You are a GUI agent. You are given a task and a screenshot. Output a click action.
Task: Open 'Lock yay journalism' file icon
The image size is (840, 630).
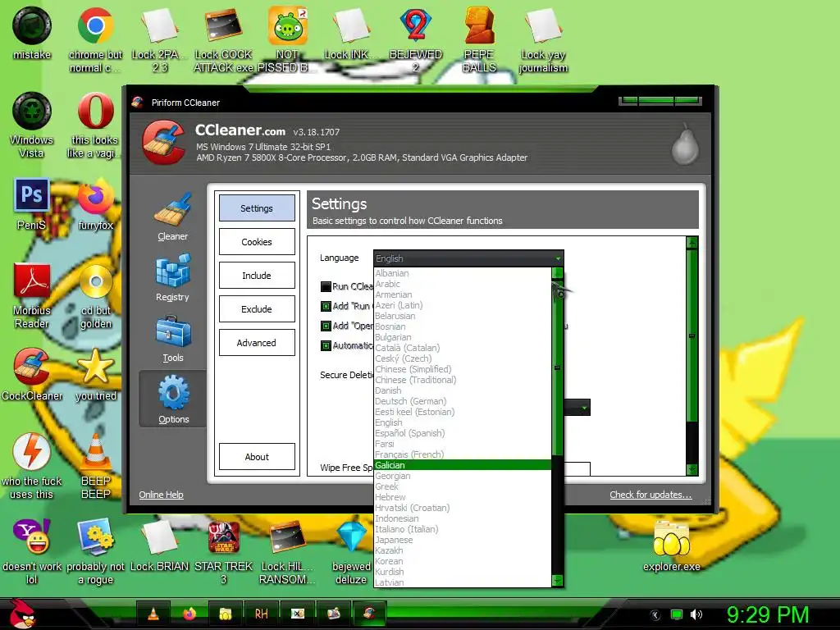pyautogui.click(x=543, y=40)
